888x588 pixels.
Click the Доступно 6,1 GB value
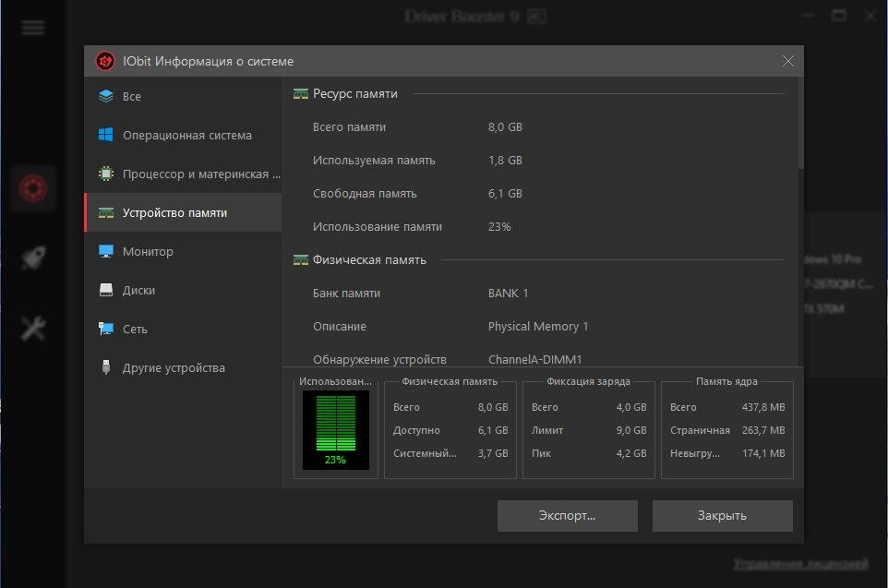pos(493,430)
